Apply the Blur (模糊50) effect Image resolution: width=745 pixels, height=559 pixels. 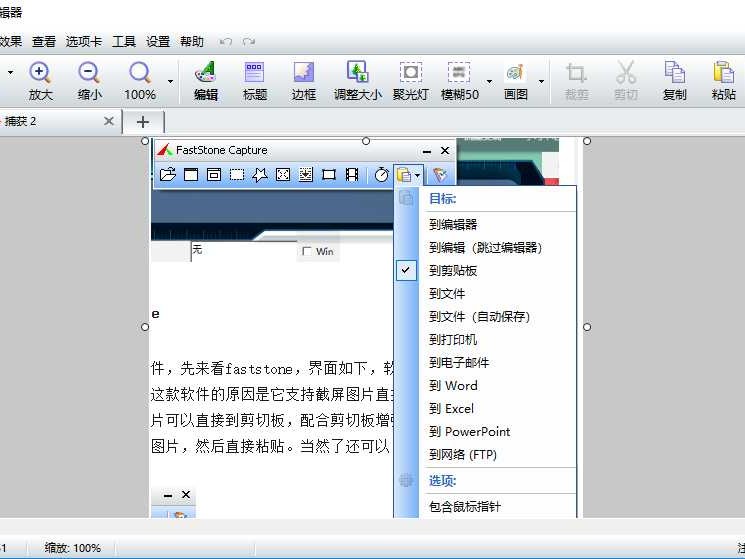459,80
